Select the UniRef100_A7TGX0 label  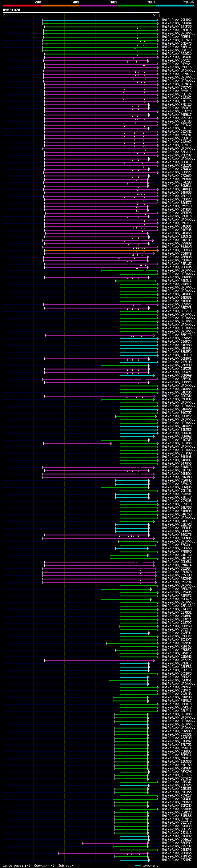176,125
